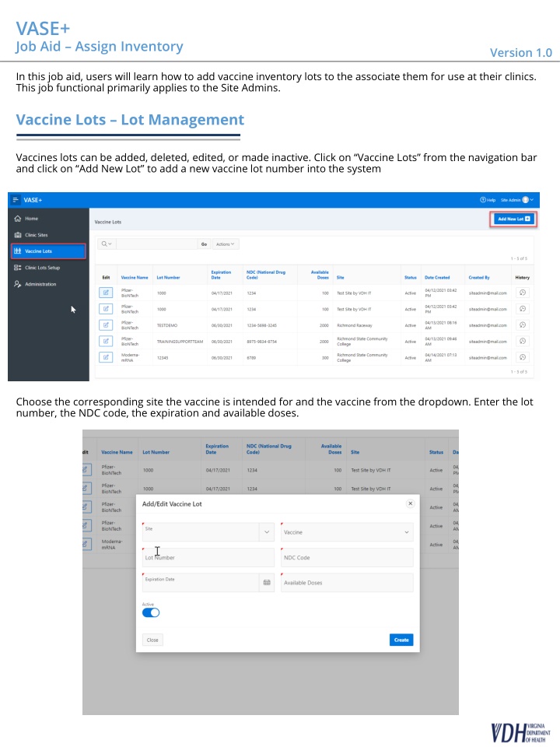This screenshot has width=560, height=747.
Task: Click the Home house icon
Action: coord(18,219)
